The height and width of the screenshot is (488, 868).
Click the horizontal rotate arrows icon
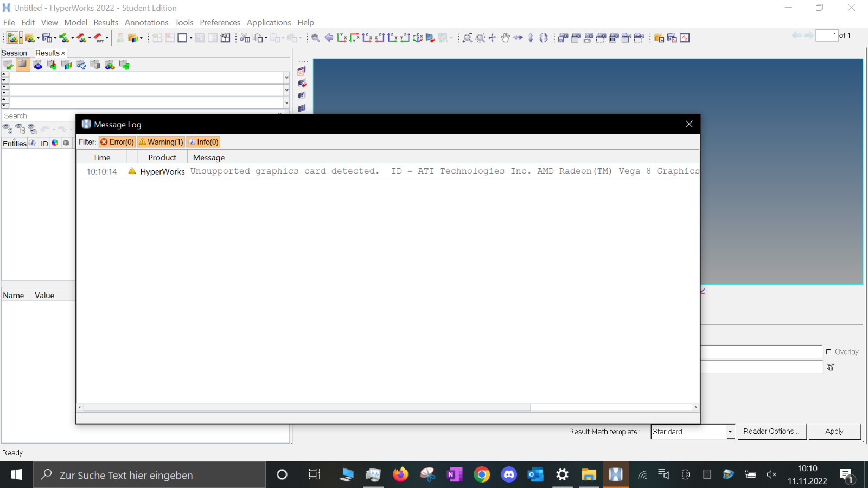pos(518,37)
